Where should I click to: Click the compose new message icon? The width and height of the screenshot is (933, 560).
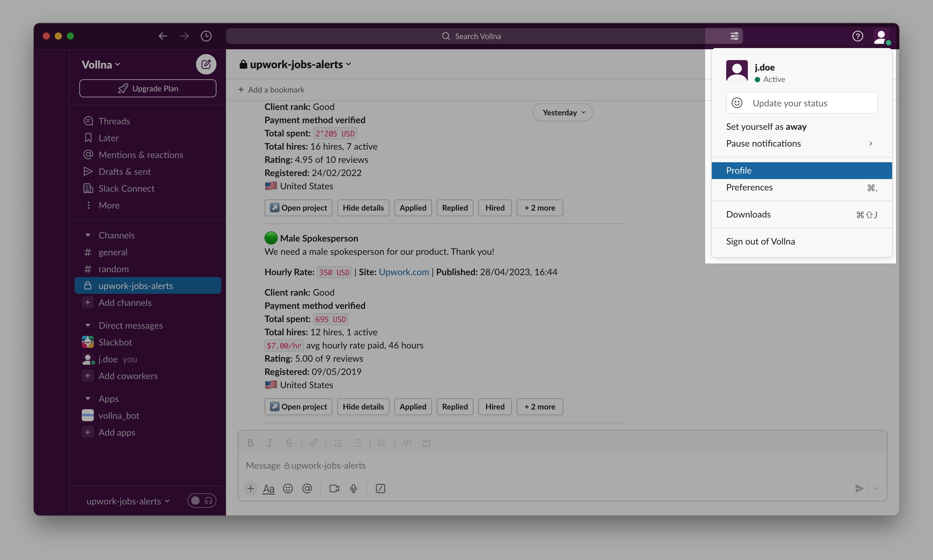[x=206, y=64]
